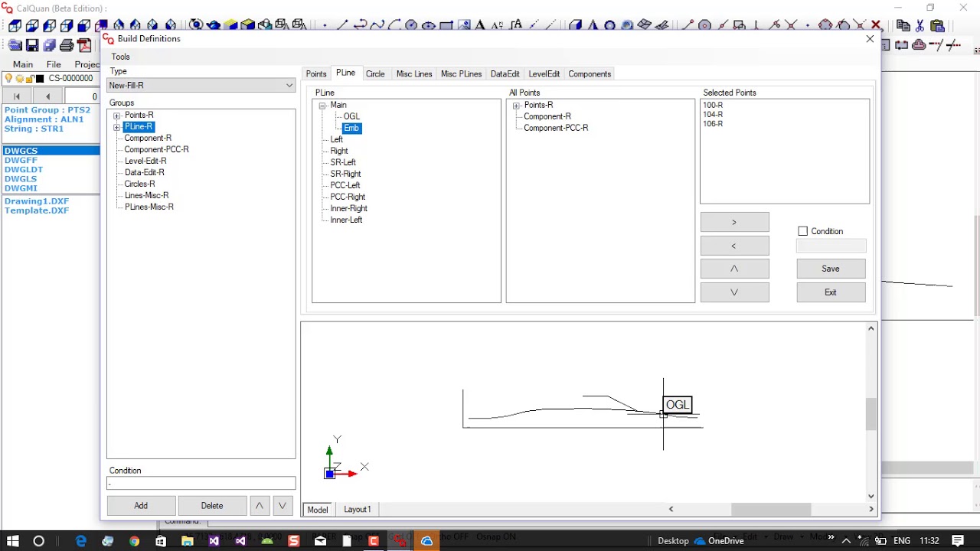
Task: Open the Action Center notifications icon
Action: [958, 541]
